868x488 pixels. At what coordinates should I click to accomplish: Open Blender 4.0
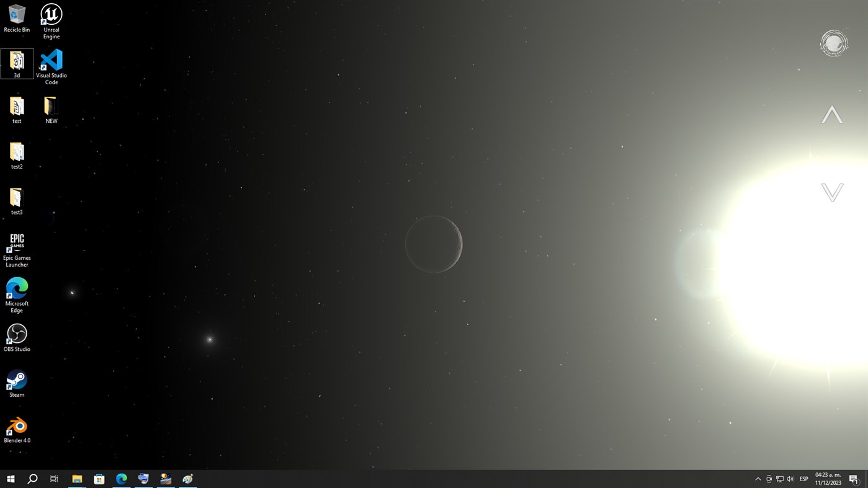click(x=17, y=426)
